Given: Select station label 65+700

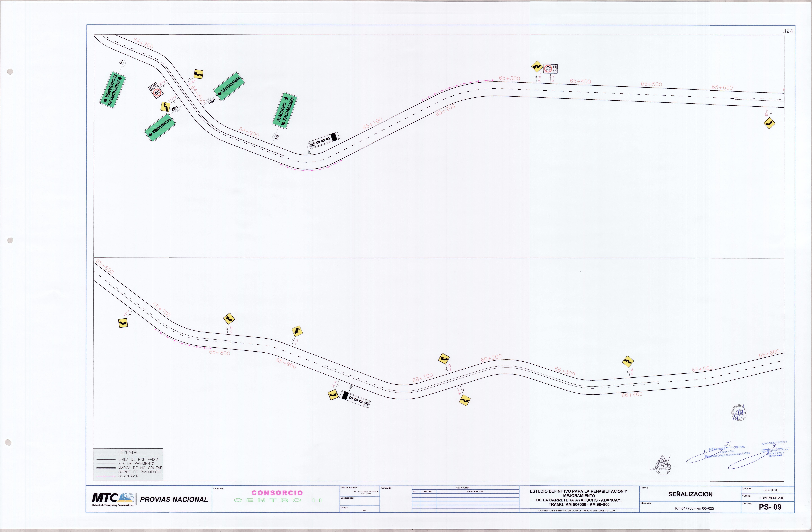Looking at the screenshot, I should 161,310.
